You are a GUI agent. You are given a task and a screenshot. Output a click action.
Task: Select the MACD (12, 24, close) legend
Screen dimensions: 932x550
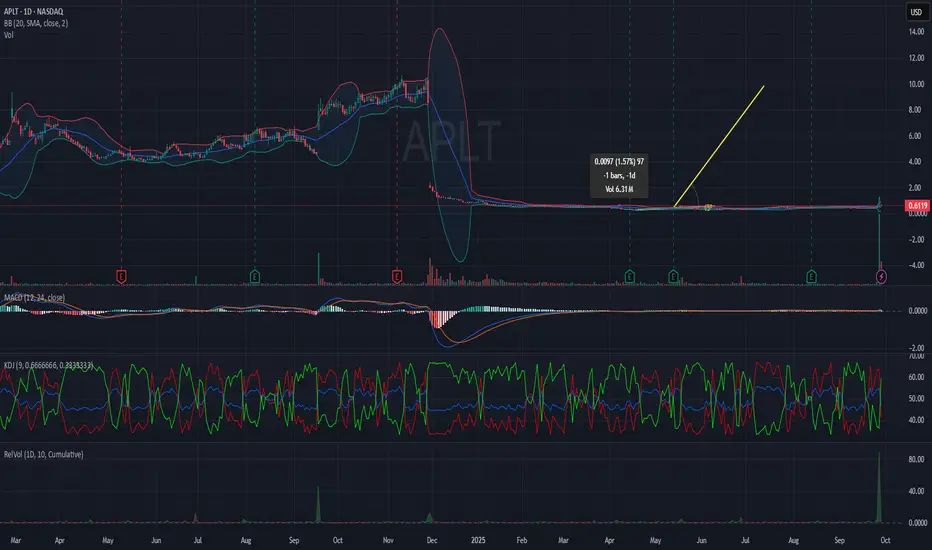(34, 297)
